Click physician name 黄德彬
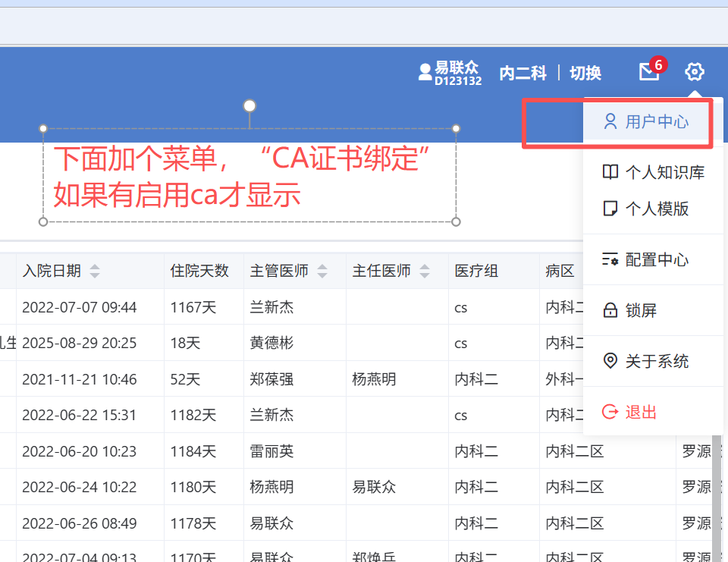Viewport: 728px width, 562px height. tap(271, 343)
